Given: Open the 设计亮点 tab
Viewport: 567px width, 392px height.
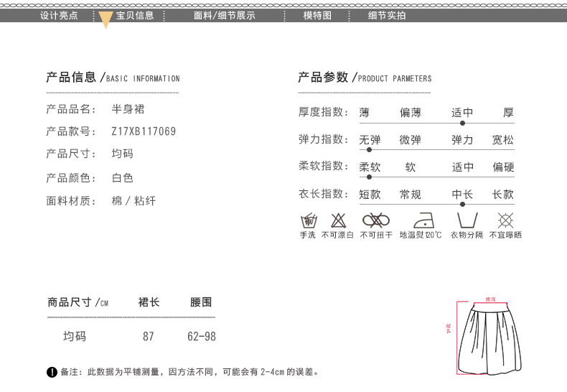Looking at the screenshot, I should click(59, 15).
